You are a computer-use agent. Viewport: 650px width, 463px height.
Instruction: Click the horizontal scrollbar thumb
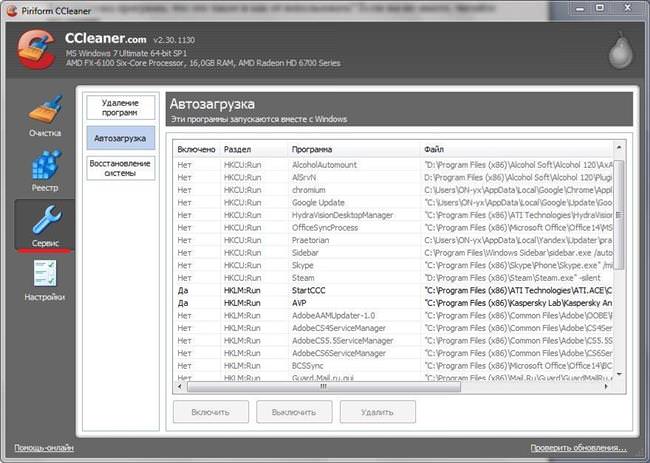324,387
